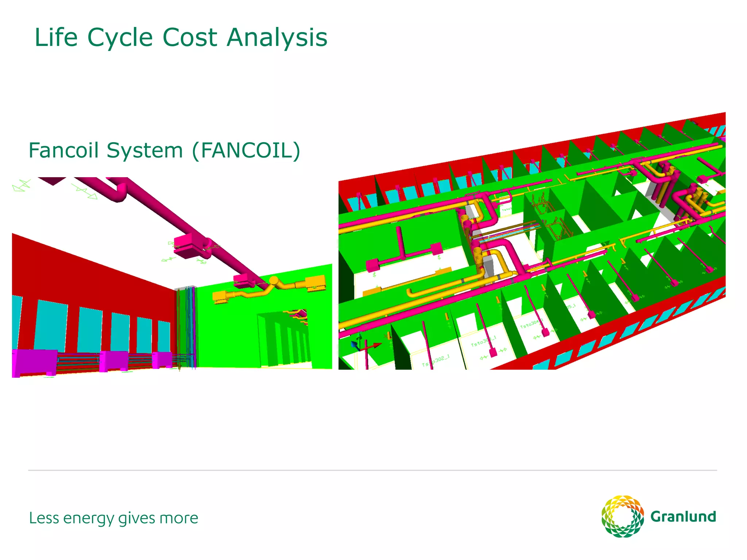Click the 'Granlund' company name text
This screenshot has height=560, width=747.
(x=683, y=517)
